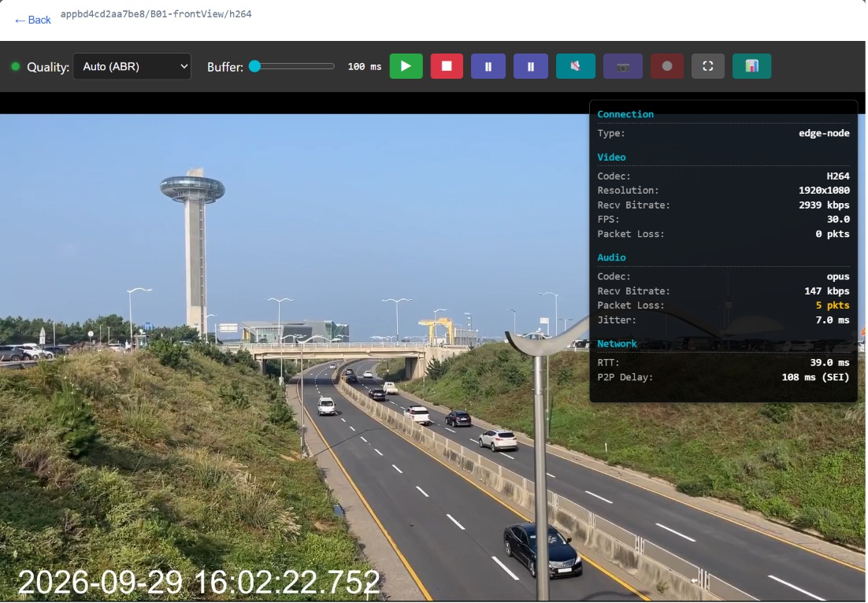Click the pause button beside the stop button
Image resolution: width=868 pixels, height=603 pixels.
[488, 66]
